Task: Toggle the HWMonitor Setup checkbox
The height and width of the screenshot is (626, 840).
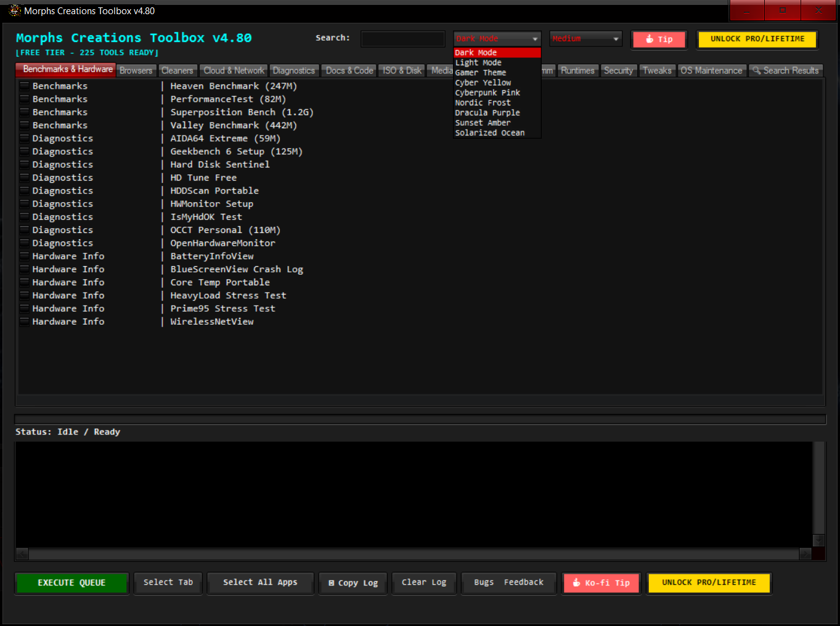Action: (x=25, y=203)
